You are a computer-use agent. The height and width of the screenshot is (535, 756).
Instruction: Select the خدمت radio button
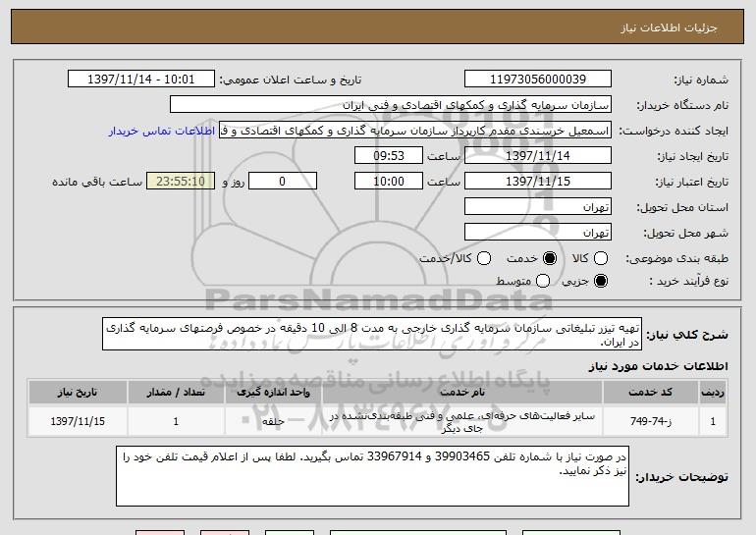pyautogui.click(x=550, y=258)
